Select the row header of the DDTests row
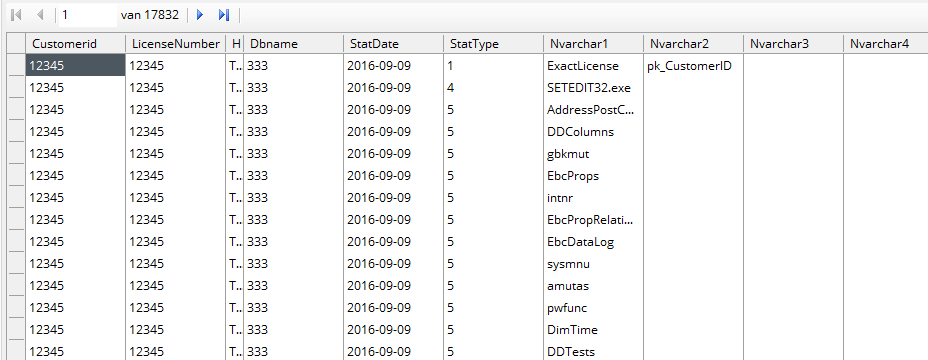Viewport: 928px width, 360px height. click(16, 352)
